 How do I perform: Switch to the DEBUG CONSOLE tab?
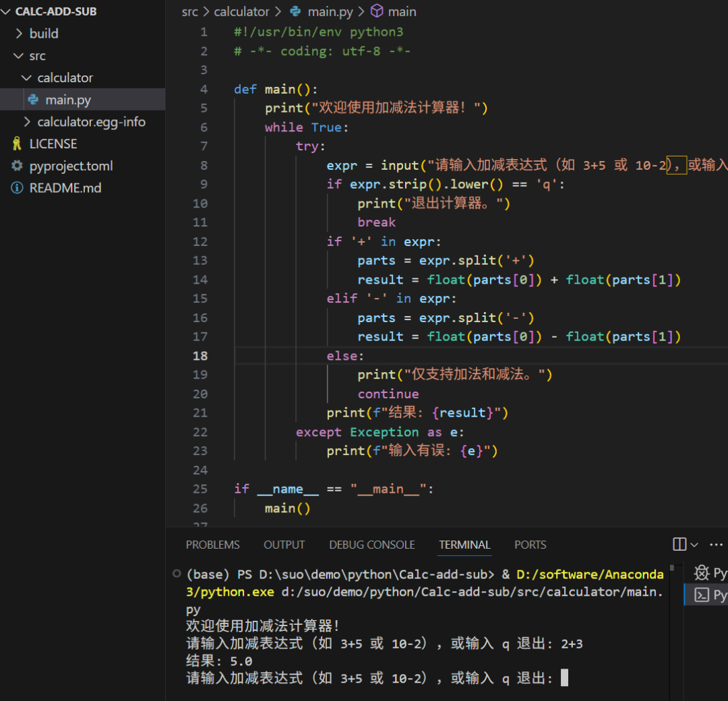372,545
